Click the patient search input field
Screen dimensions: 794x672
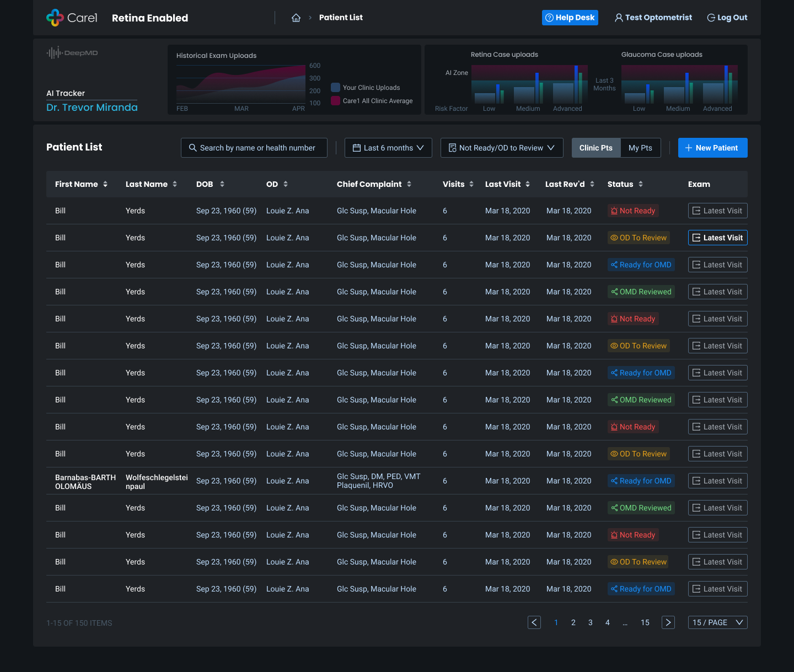[x=254, y=148]
